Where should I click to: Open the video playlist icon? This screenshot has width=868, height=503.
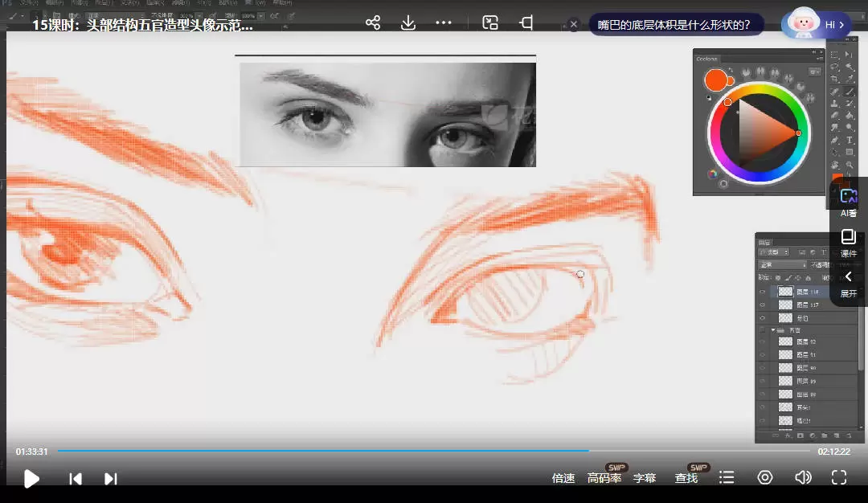point(727,477)
